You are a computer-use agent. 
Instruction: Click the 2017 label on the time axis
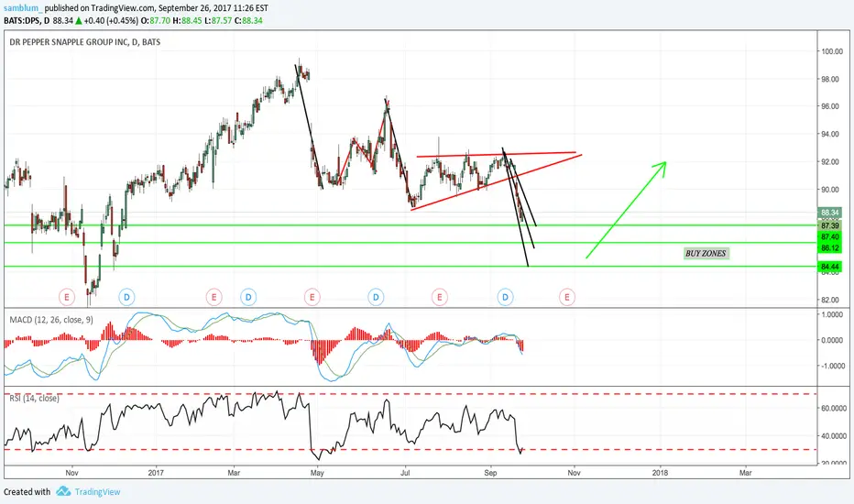tap(157, 473)
